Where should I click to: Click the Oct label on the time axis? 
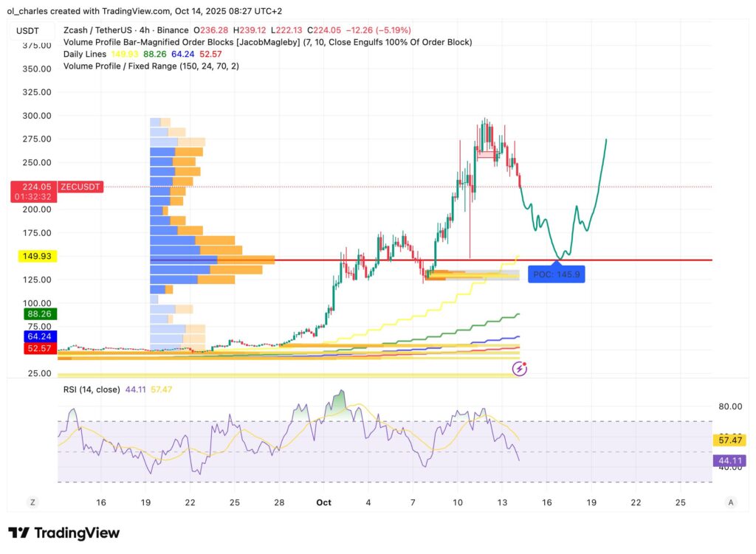click(323, 502)
